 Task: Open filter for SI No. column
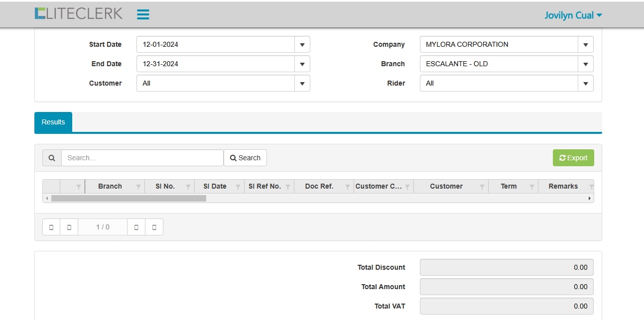(x=188, y=187)
